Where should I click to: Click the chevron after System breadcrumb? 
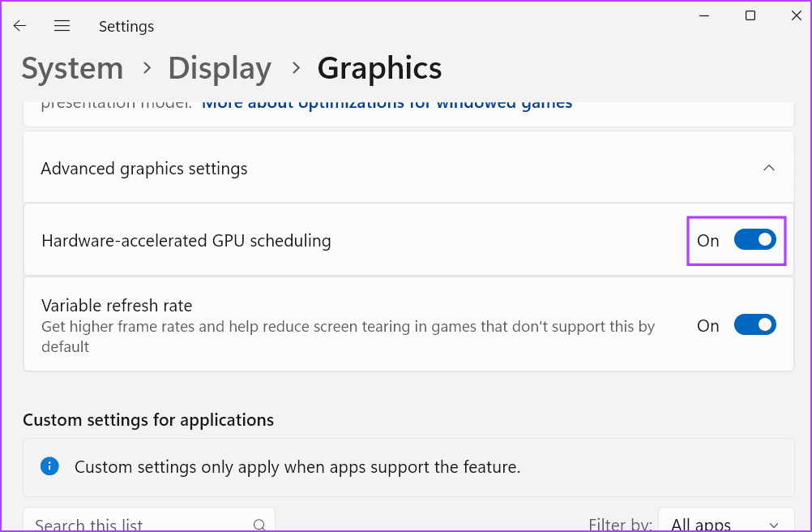147,68
